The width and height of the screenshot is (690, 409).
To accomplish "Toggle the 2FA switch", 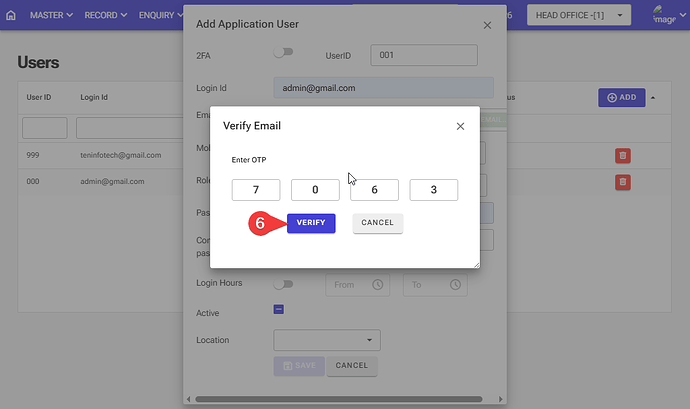I will (284, 54).
